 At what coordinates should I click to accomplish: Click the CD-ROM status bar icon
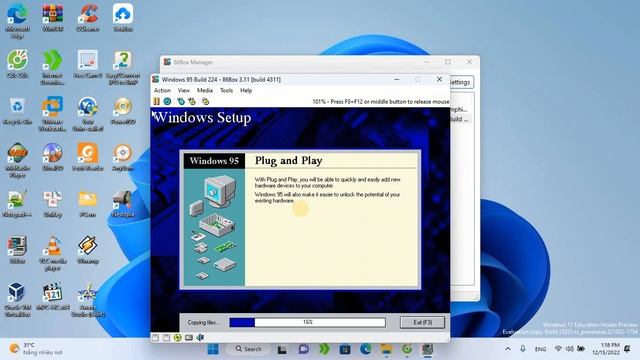click(178, 338)
